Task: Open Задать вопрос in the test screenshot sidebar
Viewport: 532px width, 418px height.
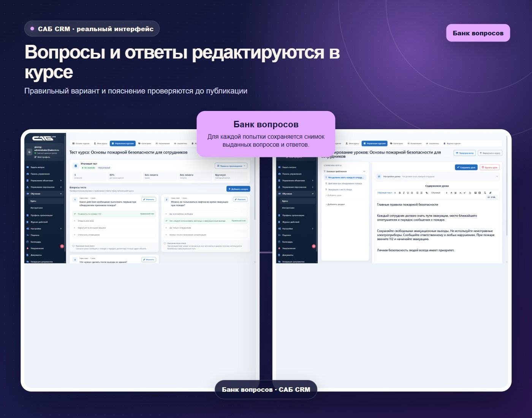Action: tap(44, 167)
